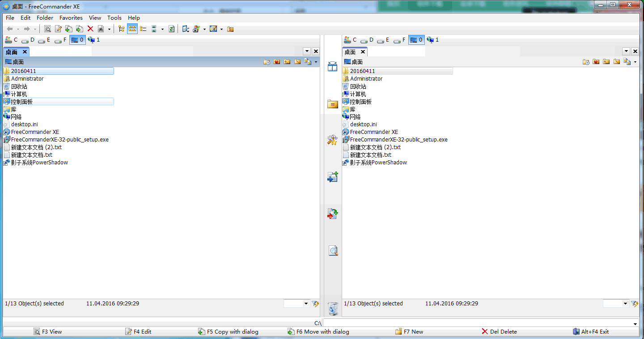This screenshot has width=644, height=339.
Task: Click the move icon in the middle splitter
Action: coord(332,214)
